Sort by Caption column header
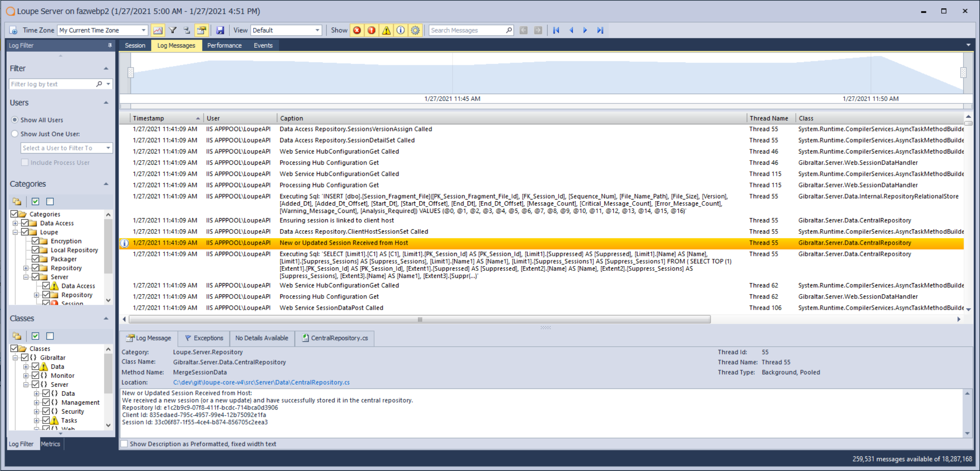The image size is (980, 471). [x=512, y=118]
